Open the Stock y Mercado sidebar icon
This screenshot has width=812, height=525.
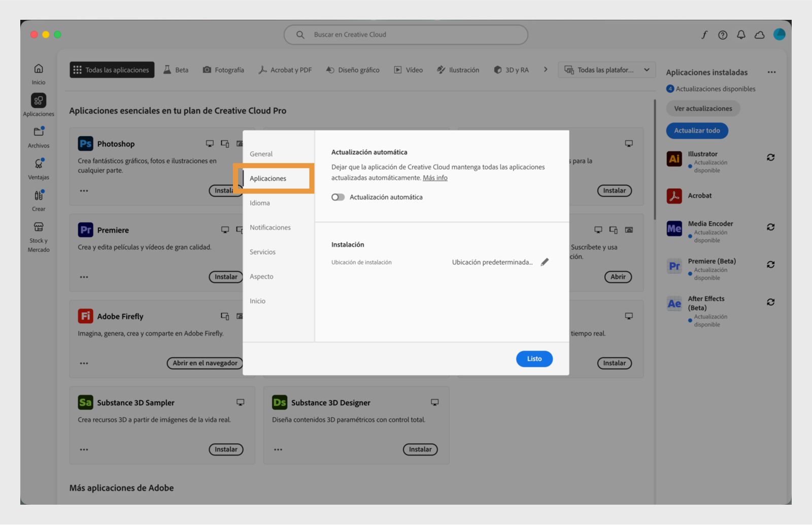click(39, 227)
